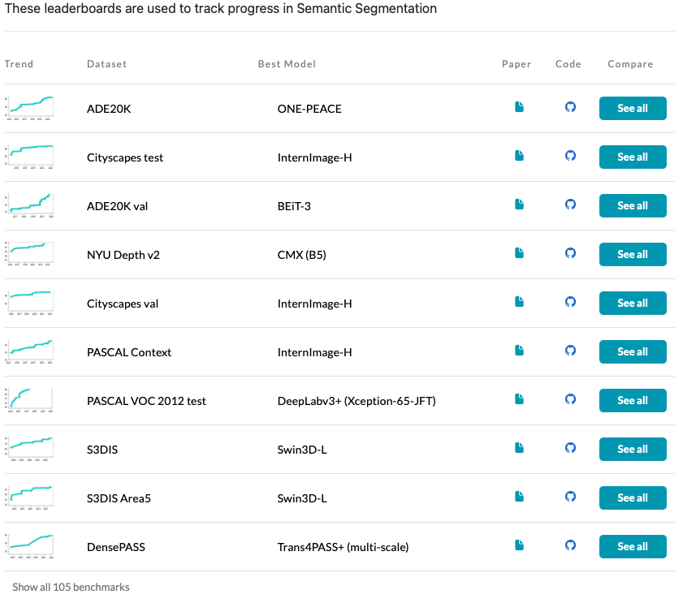Click the Trans4PASS+ (multi-scale) model link

click(x=343, y=547)
